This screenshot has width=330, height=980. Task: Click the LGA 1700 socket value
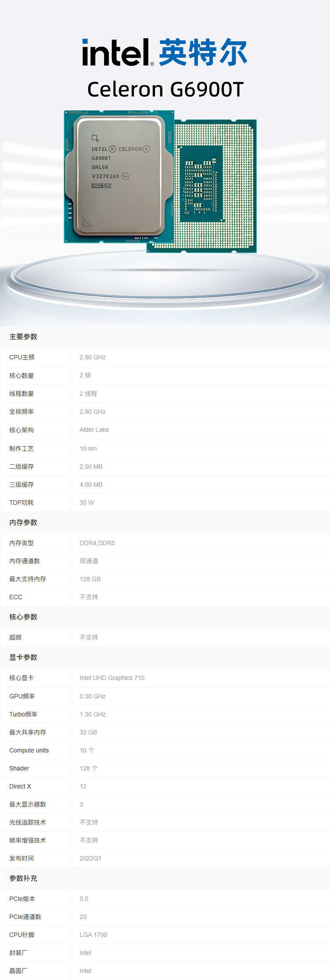[x=93, y=935]
